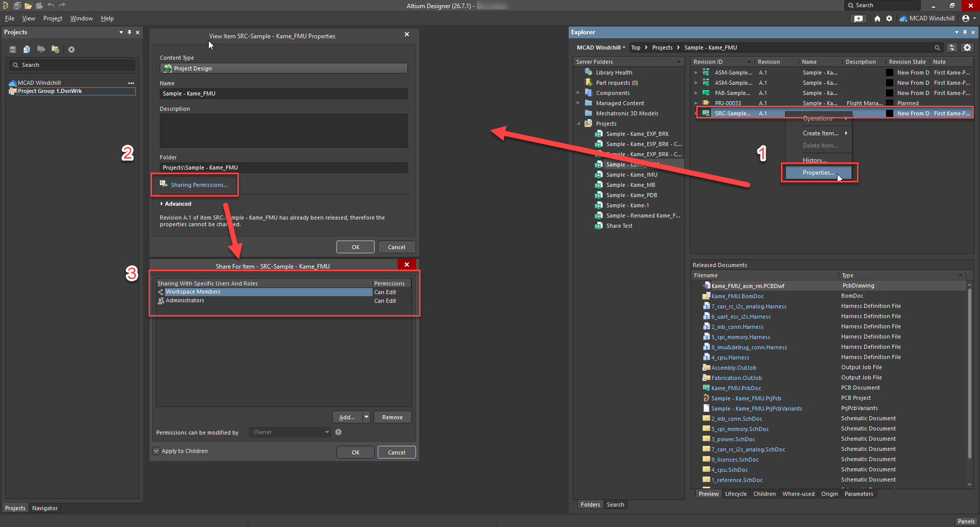This screenshot has width=980, height=527.
Task: Expand the first ASM-Sample revision row
Action: (x=696, y=73)
